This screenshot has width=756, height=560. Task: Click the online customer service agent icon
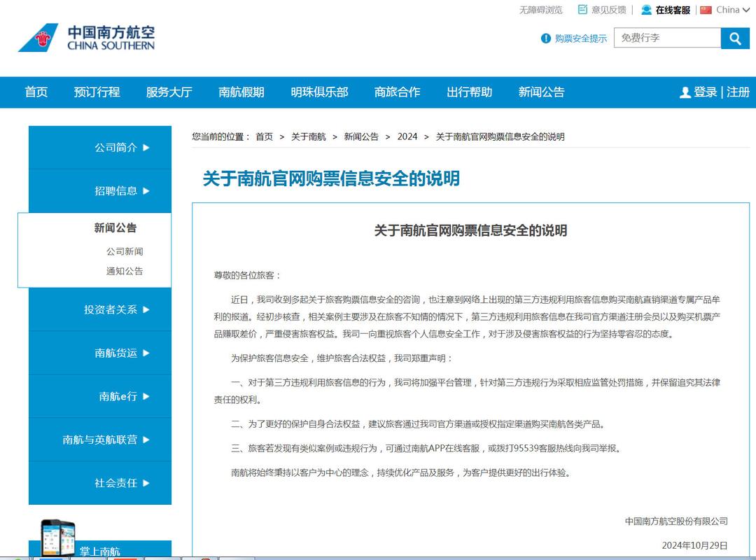[647, 10]
